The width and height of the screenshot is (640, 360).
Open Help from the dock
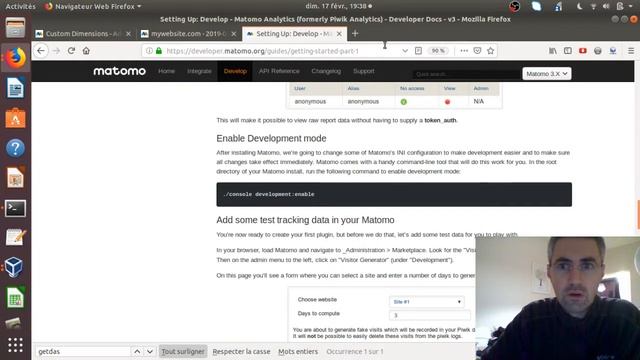point(16,148)
